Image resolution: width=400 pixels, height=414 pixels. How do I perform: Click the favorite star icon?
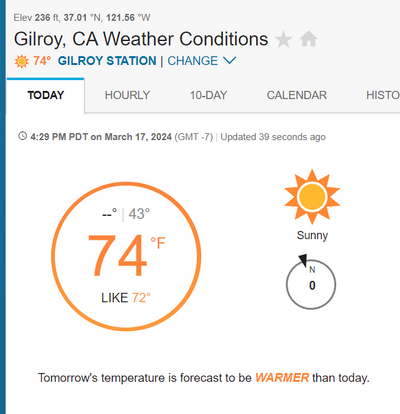(x=283, y=39)
